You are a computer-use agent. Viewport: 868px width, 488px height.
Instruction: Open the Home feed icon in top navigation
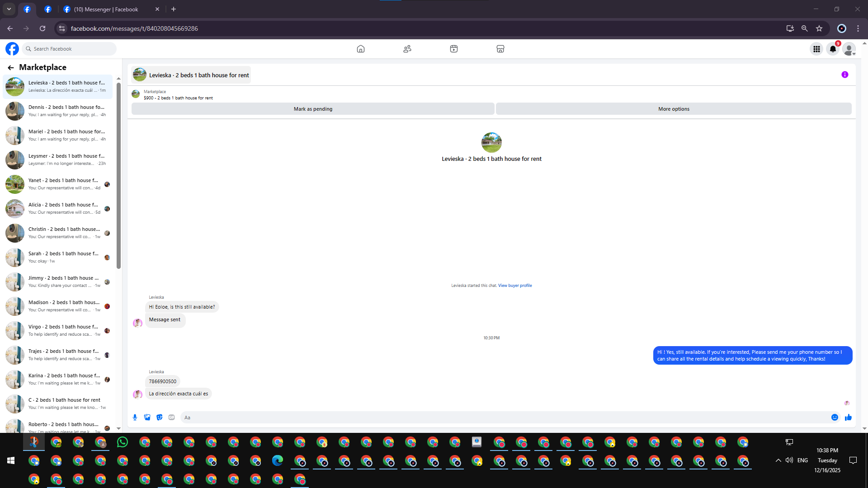[x=360, y=49]
